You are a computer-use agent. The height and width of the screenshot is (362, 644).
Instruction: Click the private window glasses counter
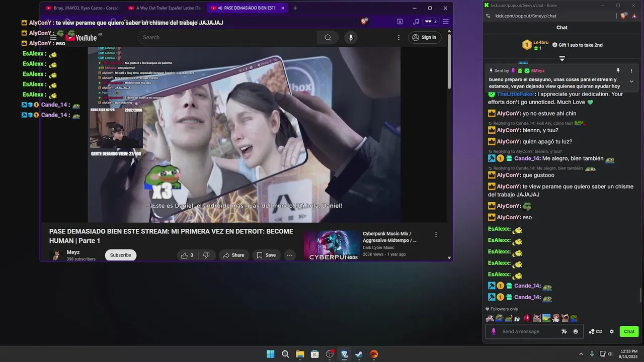(431, 22)
